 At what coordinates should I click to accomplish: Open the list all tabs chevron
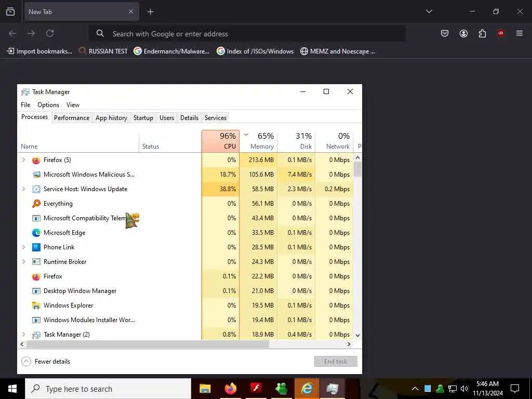click(429, 11)
